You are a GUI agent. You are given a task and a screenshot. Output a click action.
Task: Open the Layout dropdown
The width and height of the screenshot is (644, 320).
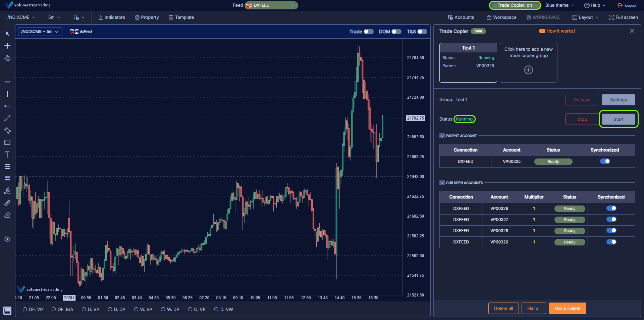[585, 17]
